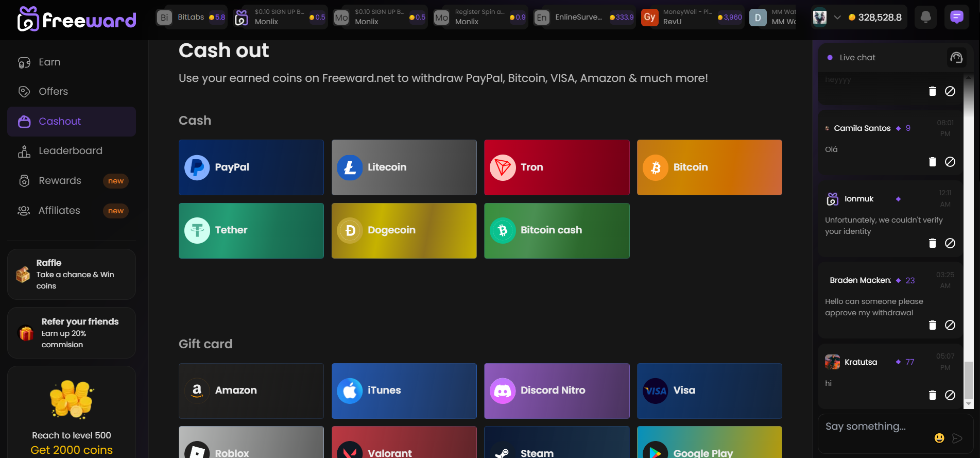Screen dimensions: 980x458
Task: Click the Tron logo icon
Action: pyautogui.click(x=503, y=167)
